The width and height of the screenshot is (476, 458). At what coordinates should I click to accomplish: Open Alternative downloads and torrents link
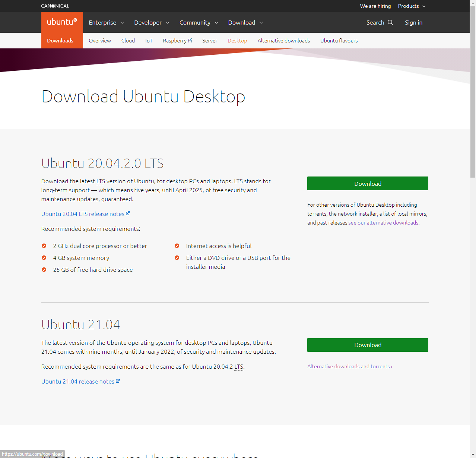(350, 366)
